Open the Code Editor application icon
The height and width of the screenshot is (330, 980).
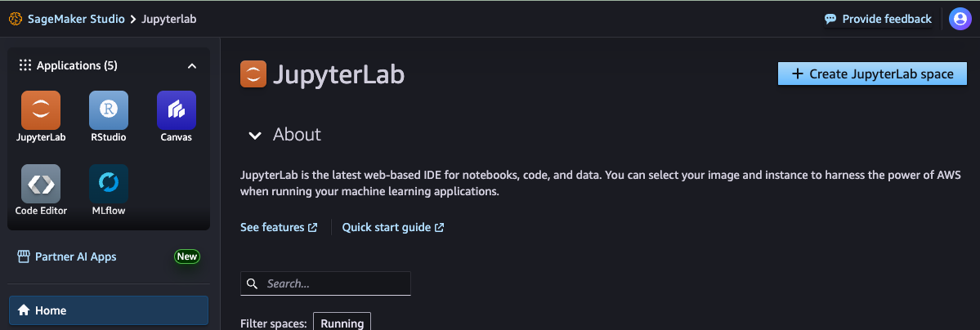(41, 184)
